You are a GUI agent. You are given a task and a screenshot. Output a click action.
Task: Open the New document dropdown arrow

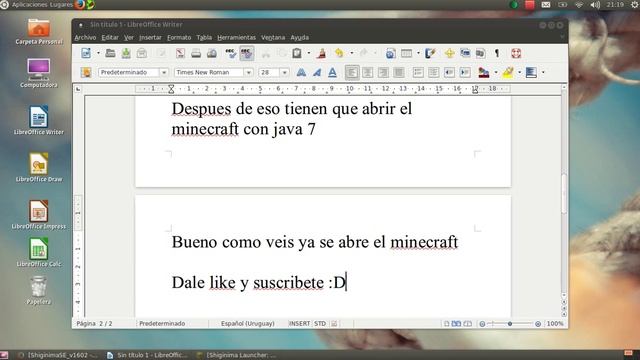tap(98, 53)
